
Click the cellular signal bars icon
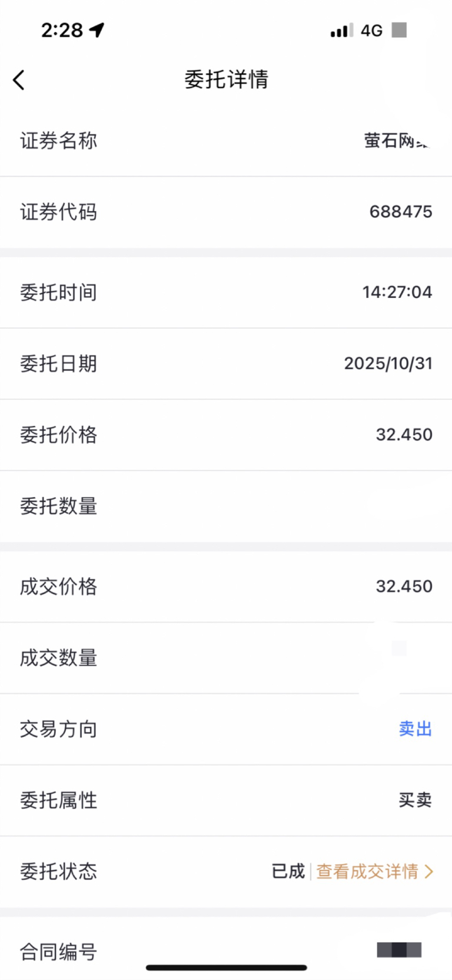pos(341,30)
